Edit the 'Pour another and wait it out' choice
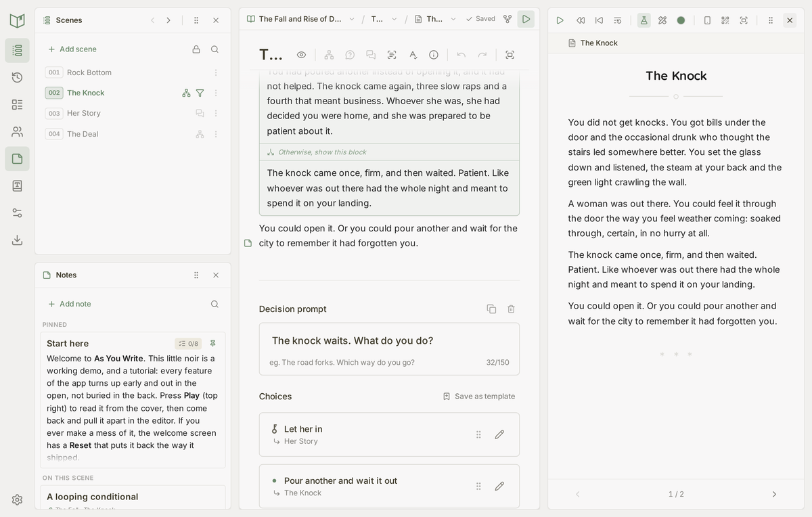 [x=499, y=486]
